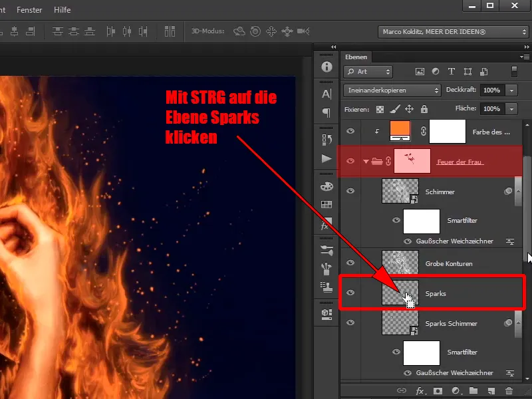Select the Sparks Schimmer layer name
The height and width of the screenshot is (399, 532).
452,324
